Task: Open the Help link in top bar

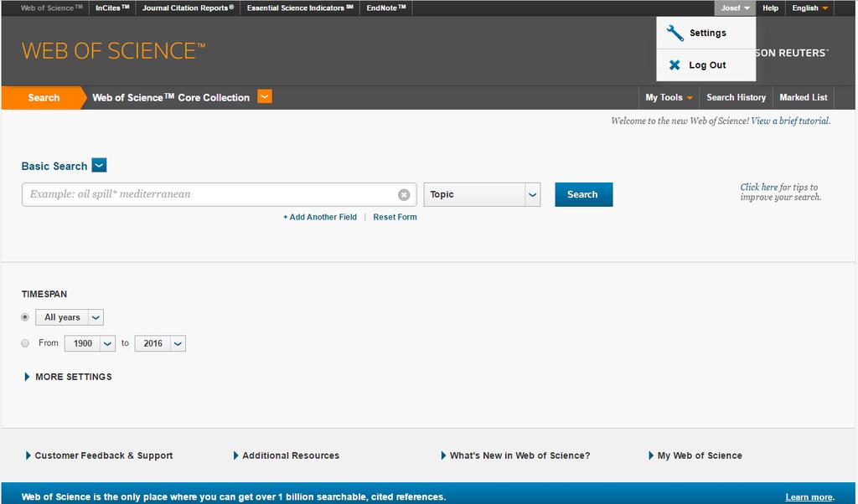Action: point(771,8)
